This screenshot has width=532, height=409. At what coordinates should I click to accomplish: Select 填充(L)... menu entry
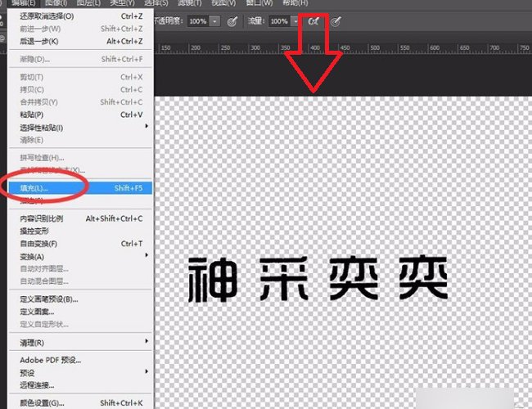click(x=81, y=188)
